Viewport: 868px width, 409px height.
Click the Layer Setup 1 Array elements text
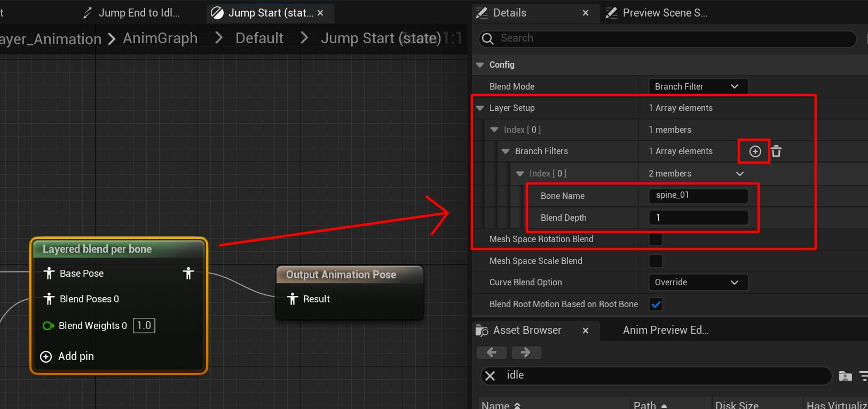(681, 108)
